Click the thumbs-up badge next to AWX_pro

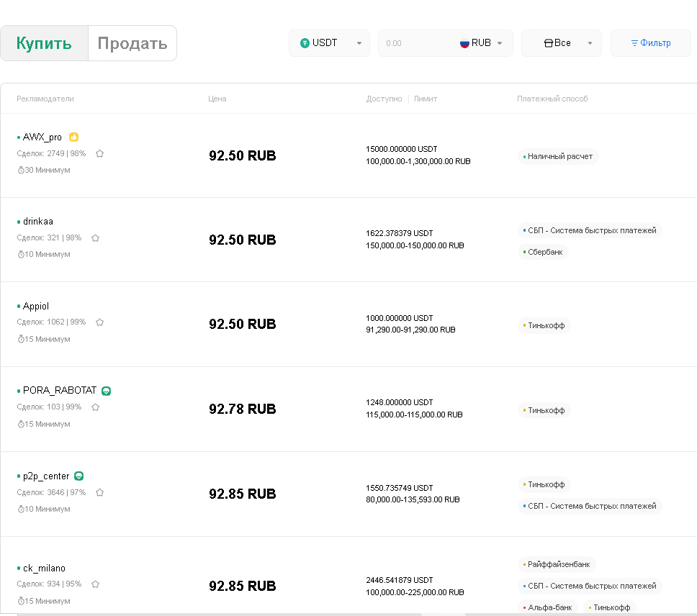[x=73, y=137]
